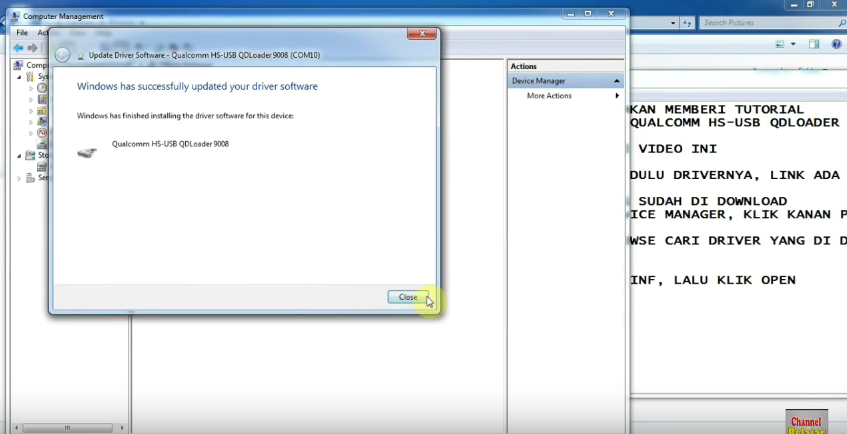Click the search magnifier in Pictures window

tap(842, 23)
